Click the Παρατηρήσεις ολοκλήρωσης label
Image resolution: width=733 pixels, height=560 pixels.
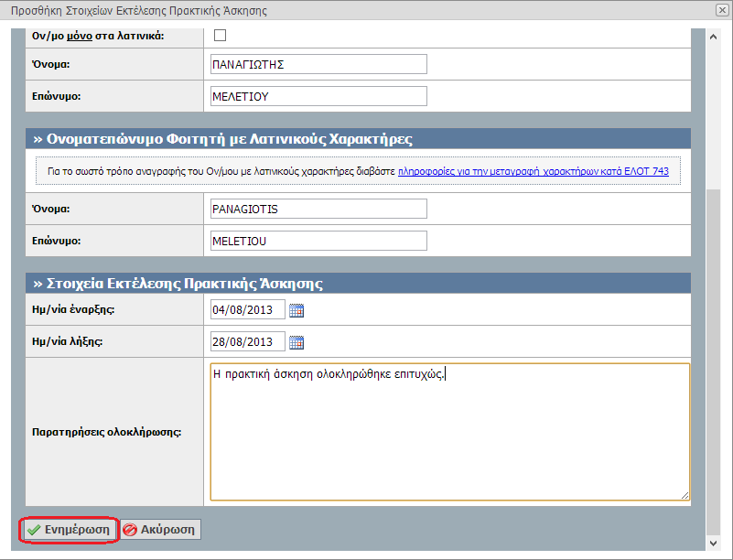click(x=106, y=432)
